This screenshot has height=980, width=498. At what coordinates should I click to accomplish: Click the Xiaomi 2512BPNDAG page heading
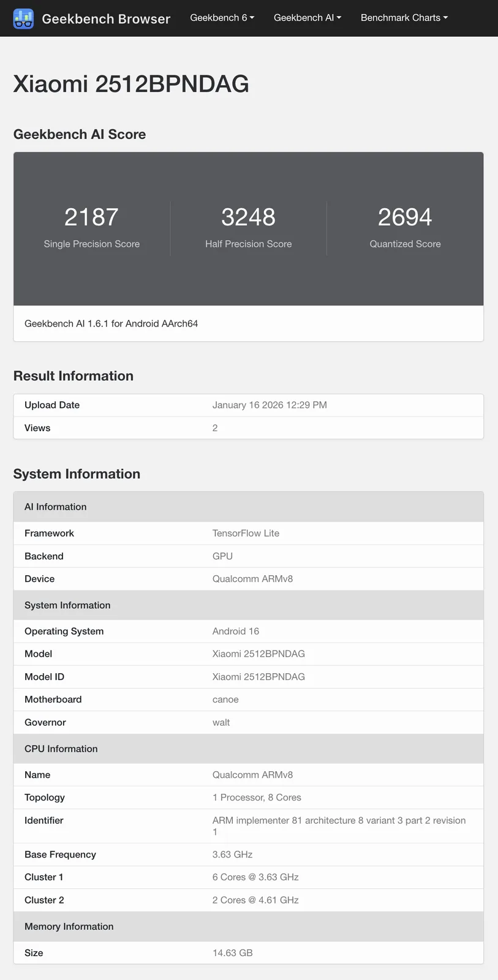tap(131, 84)
